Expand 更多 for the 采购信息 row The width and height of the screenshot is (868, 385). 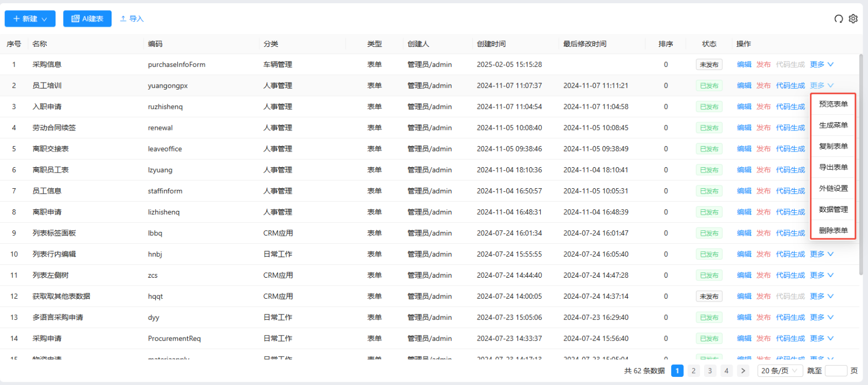pos(822,65)
